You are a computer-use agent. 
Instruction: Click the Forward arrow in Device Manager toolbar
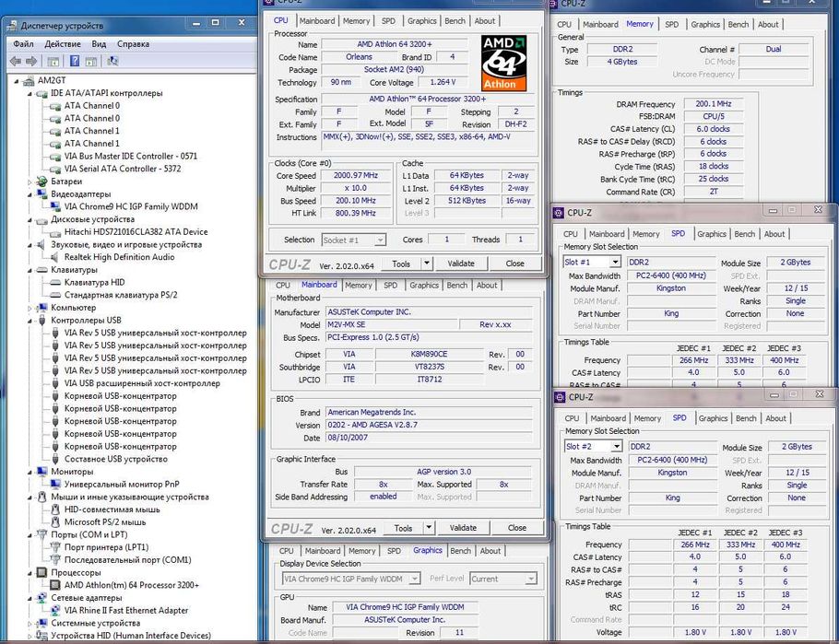click(x=31, y=61)
